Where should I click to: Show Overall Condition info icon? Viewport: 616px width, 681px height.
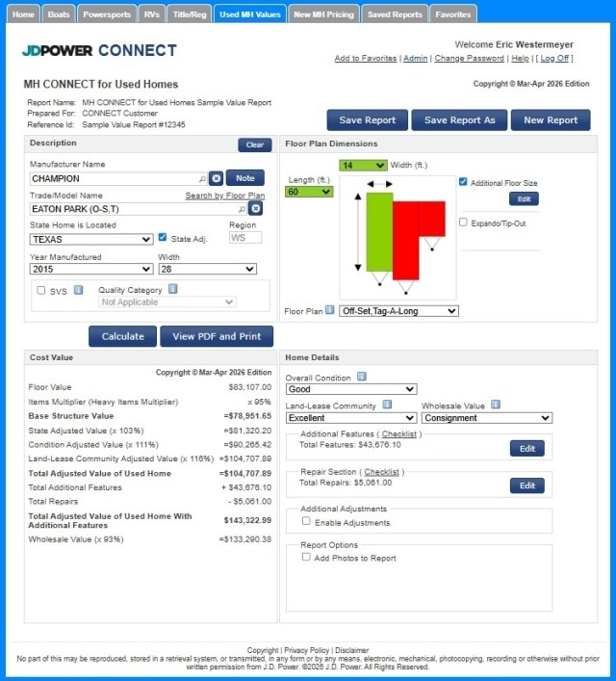tap(362, 377)
